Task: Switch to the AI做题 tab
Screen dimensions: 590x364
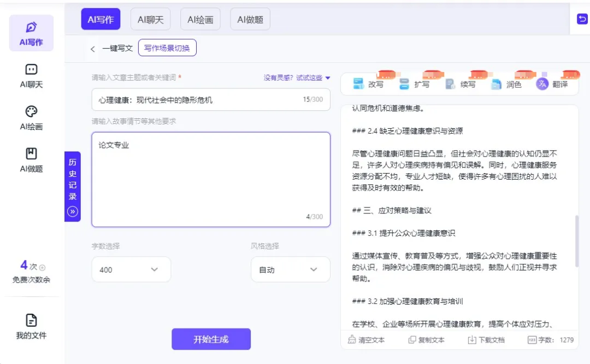Action: [x=250, y=19]
